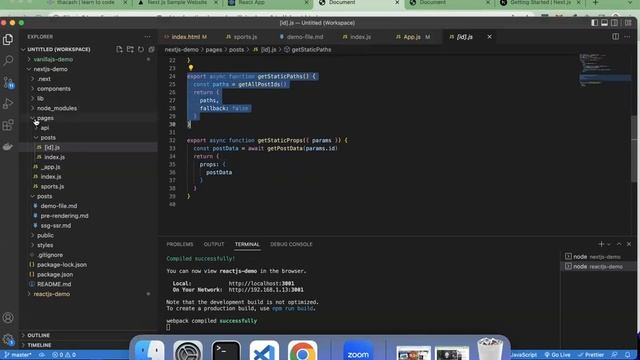Collapse the nextjs-demo folder
This screenshot has width=640, height=360.
click(89, 69)
